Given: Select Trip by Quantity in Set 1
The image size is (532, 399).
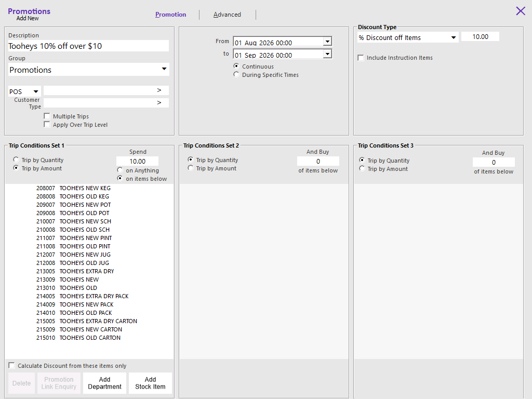Looking at the screenshot, I should pos(16,160).
